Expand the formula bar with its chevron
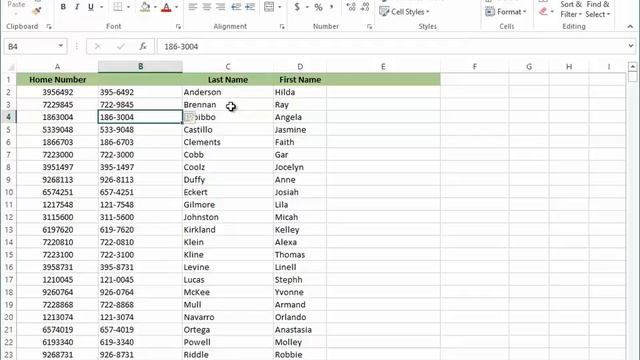The width and height of the screenshot is (640, 360). point(631,46)
